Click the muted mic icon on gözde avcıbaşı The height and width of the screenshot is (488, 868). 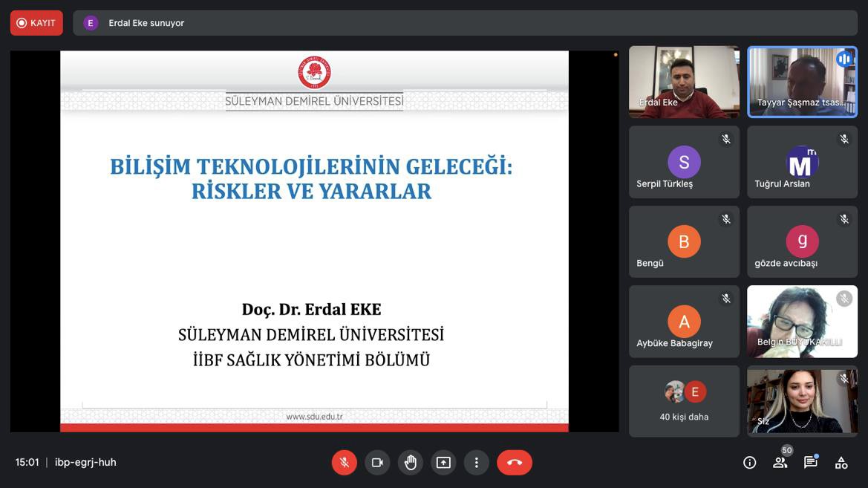pos(844,219)
